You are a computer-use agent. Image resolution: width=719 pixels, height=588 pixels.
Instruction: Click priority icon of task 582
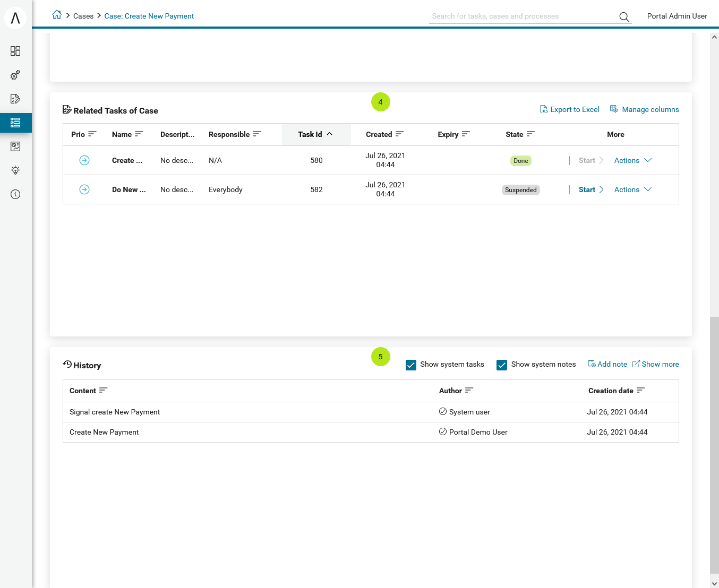coord(84,189)
